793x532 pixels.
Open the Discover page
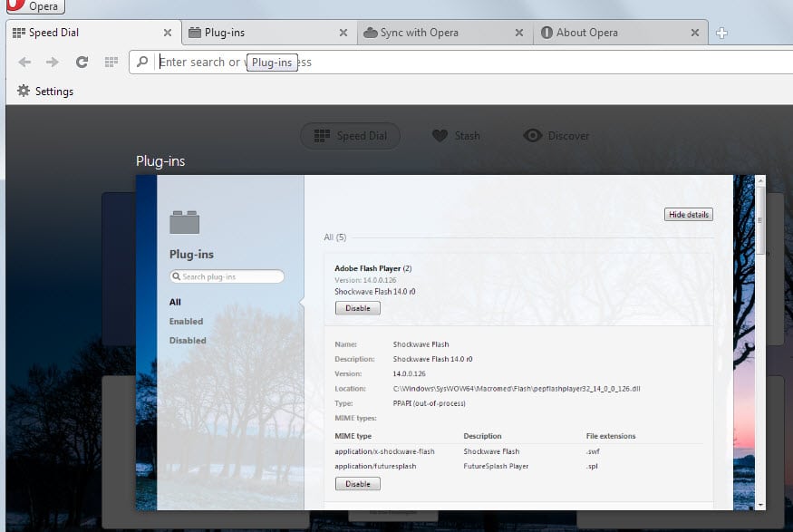[x=556, y=136]
